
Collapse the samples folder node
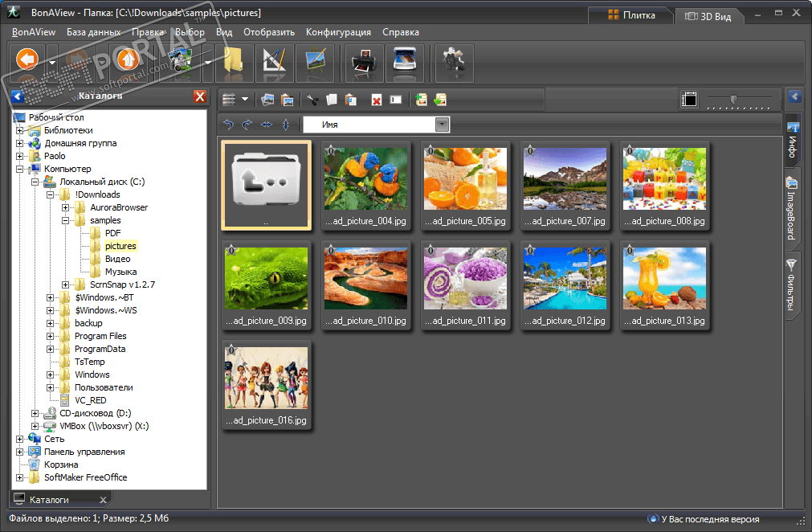click(66, 220)
